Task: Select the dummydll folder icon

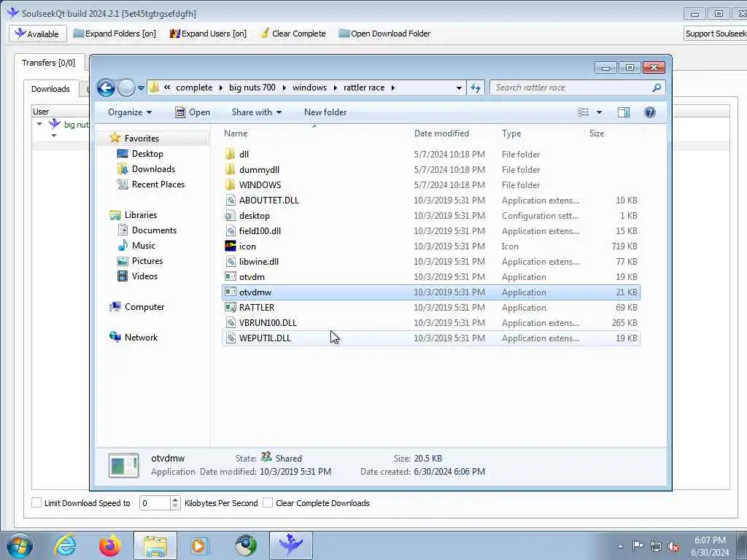Action: click(x=231, y=169)
